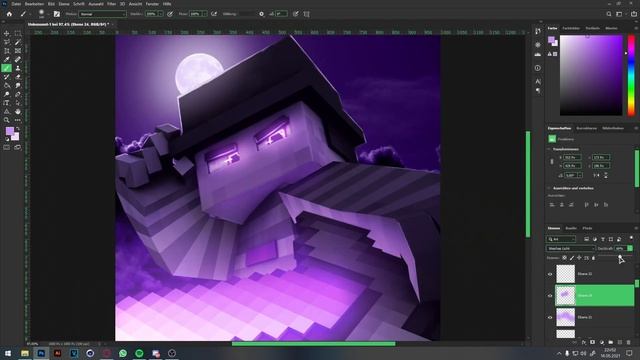Open the Search icon at top right

coord(609,14)
